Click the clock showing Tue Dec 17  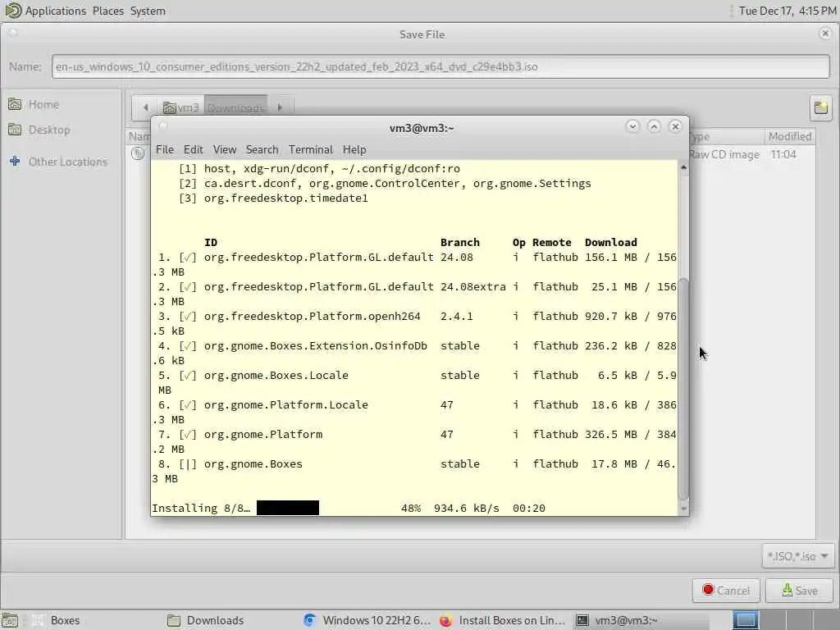(x=787, y=11)
